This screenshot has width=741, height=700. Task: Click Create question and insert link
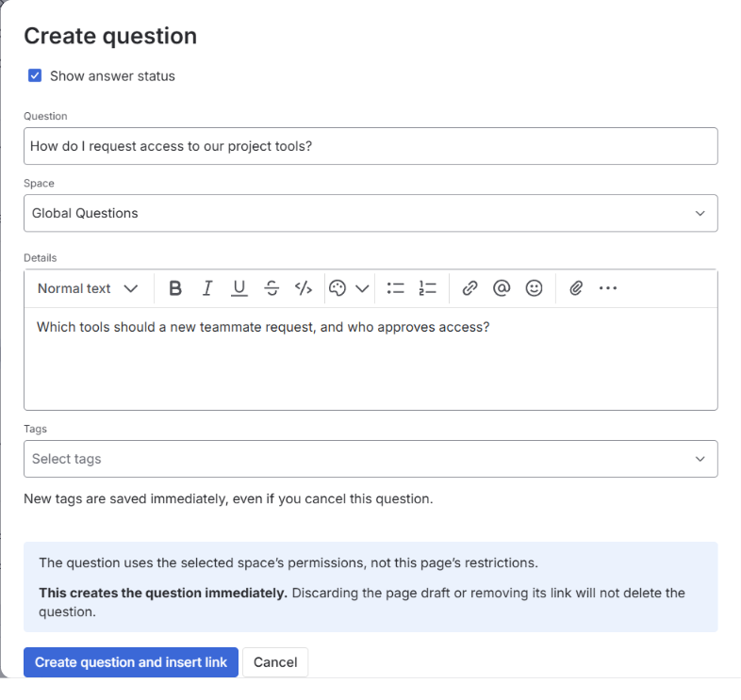(x=131, y=662)
